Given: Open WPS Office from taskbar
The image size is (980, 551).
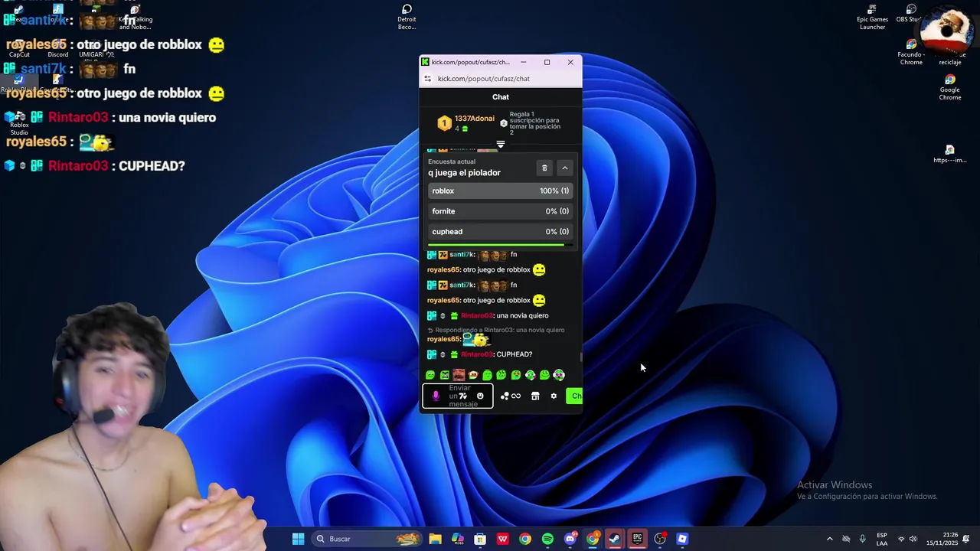Looking at the screenshot, I should pos(502,539).
